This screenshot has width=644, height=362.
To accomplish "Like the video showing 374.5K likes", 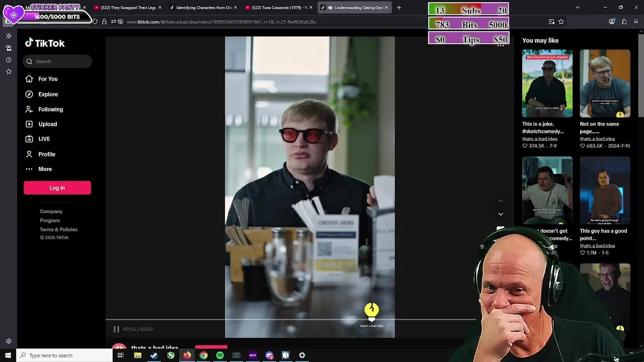I will tap(525, 146).
